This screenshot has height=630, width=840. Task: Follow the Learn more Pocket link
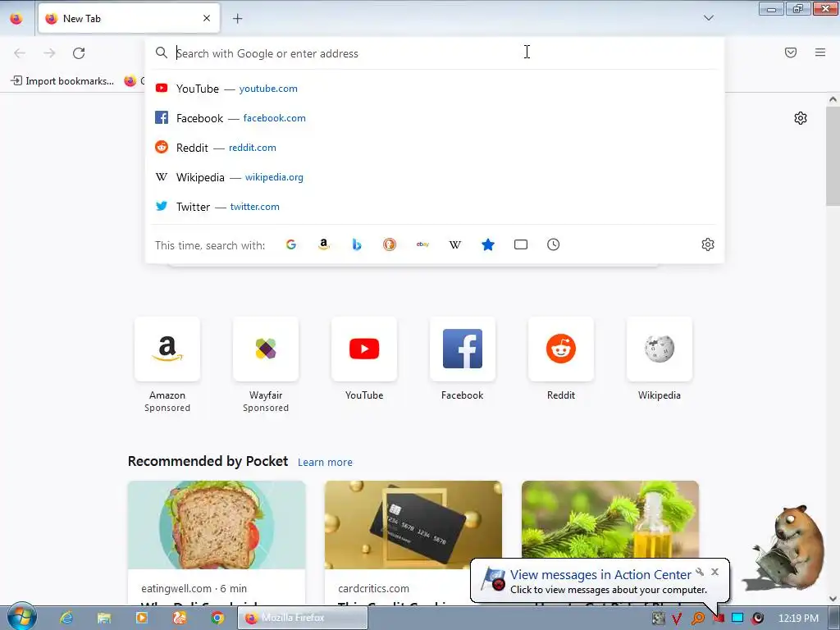coord(325,463)
